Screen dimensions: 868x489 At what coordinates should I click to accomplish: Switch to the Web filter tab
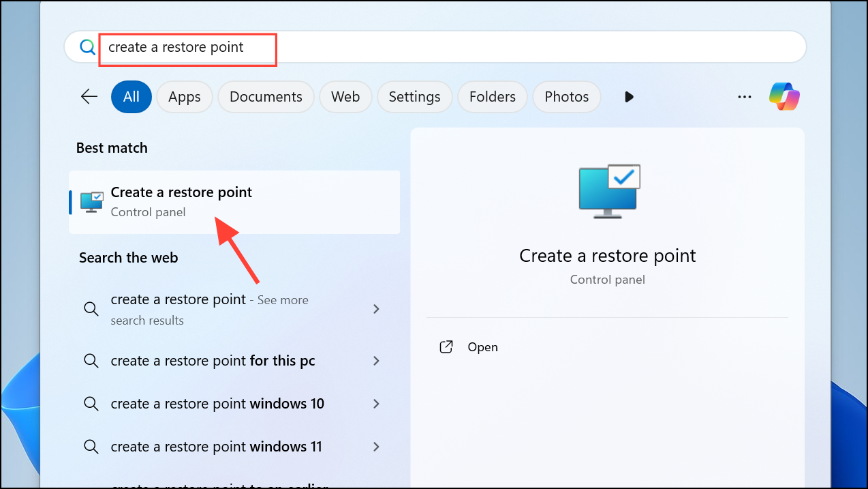(x=345, y=97)
